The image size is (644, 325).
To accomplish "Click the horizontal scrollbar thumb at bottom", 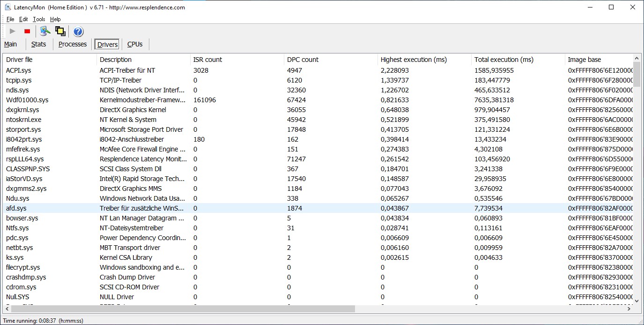I will (x=183, y=309).
